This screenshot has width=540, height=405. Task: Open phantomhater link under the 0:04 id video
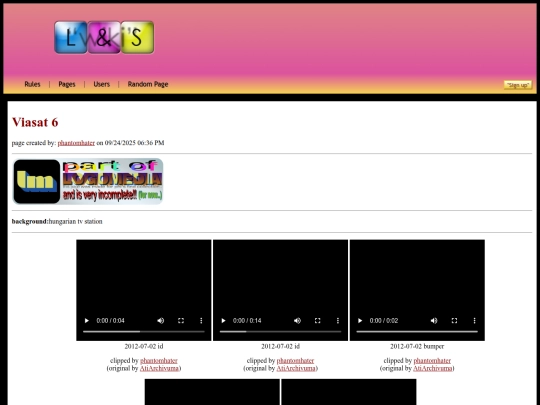click(159, 361)
